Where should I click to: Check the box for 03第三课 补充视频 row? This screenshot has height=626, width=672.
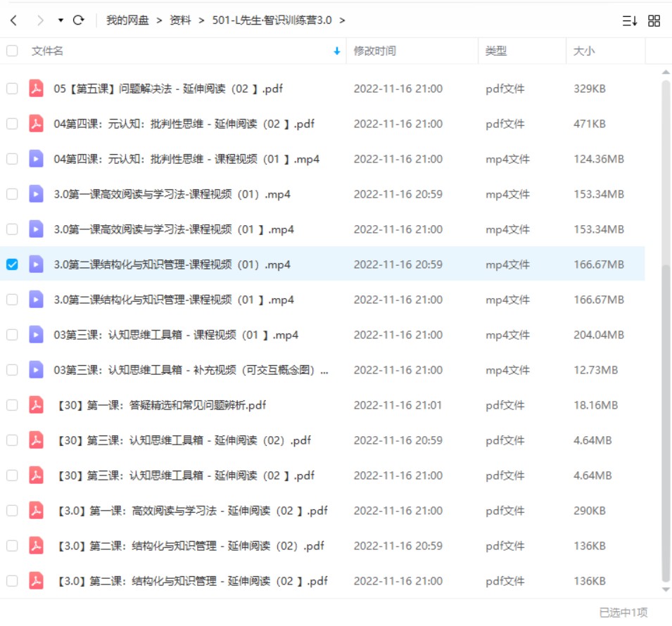tap(12, 370)
